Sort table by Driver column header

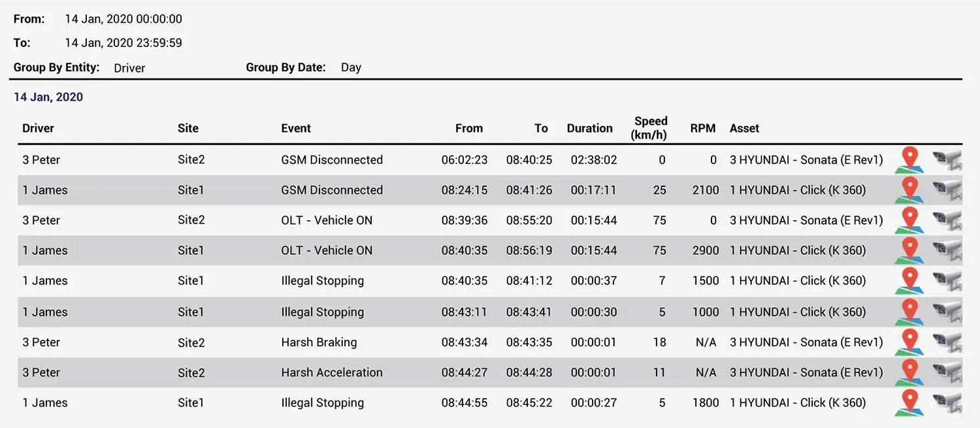pyautogui.click(x=38, y=128)
